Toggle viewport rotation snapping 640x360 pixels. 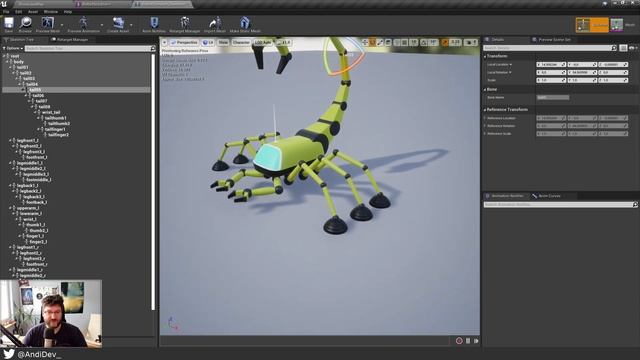[424, 42]
